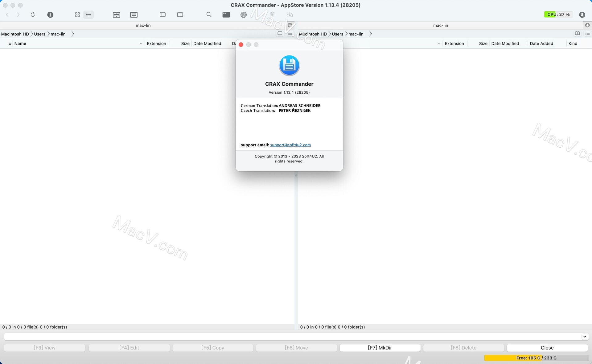This screenshot has width=592, height=364.
Task: Refresh the file panel
Action: [x=33, y=14]
